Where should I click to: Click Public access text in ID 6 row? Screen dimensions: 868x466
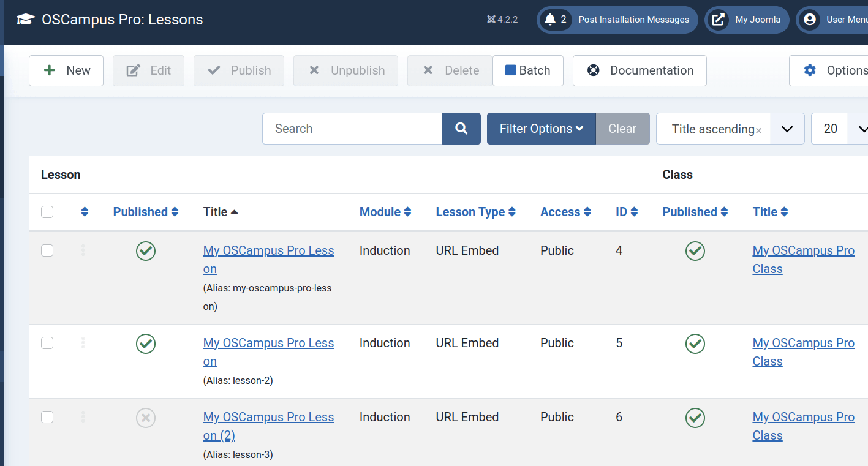point(557,417)
